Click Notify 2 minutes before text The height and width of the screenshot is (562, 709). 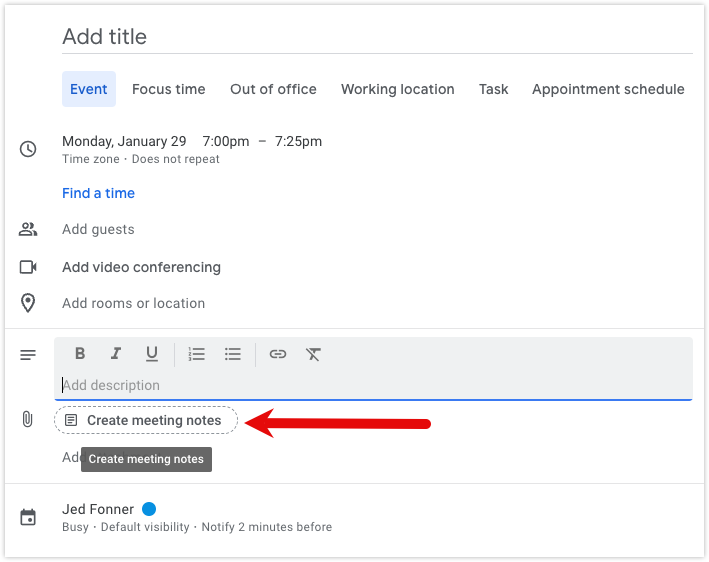coord(267,527)
